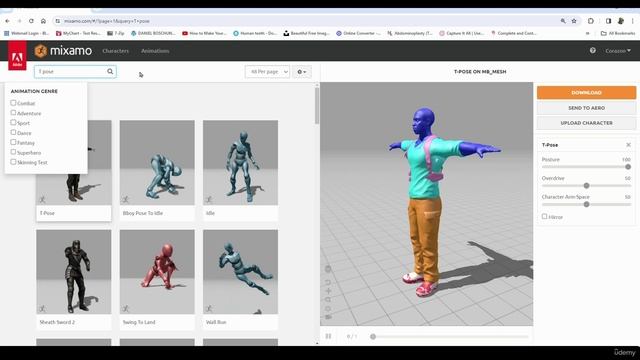Open the account user name dropdown
This screenshot has width=640, height=360.
[618, 51]
